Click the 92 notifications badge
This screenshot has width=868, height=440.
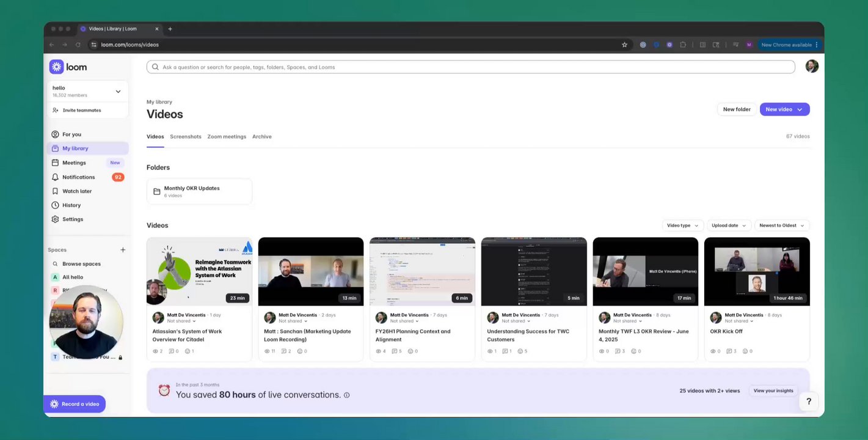pos(118,177)
